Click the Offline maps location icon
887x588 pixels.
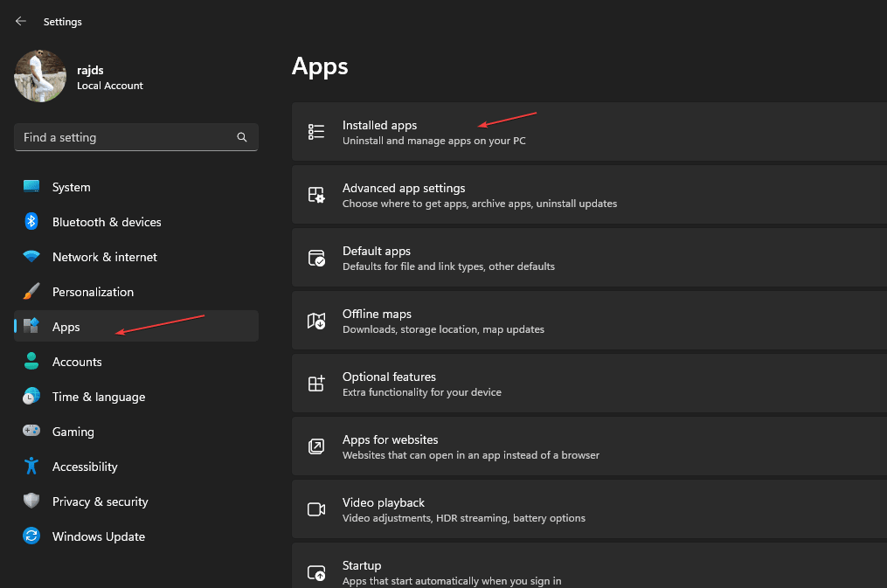tap(316, 320)
